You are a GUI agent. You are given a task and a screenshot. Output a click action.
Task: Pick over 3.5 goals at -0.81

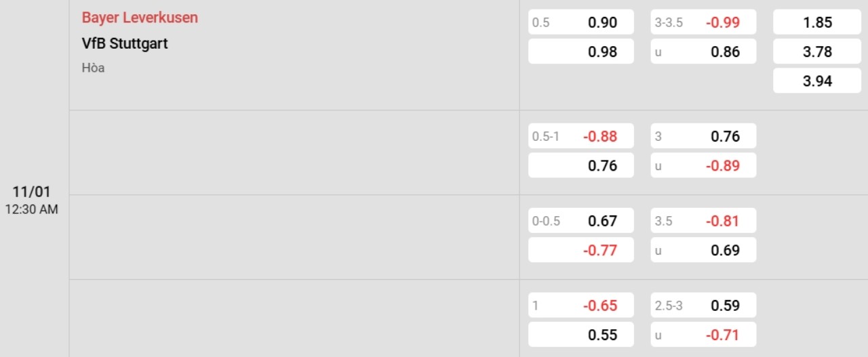(703, 221)
